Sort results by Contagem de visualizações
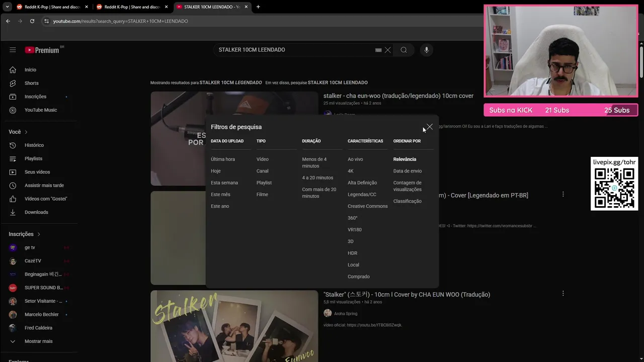The width and height of the screenshot is (644, 362). pos(408,186)
